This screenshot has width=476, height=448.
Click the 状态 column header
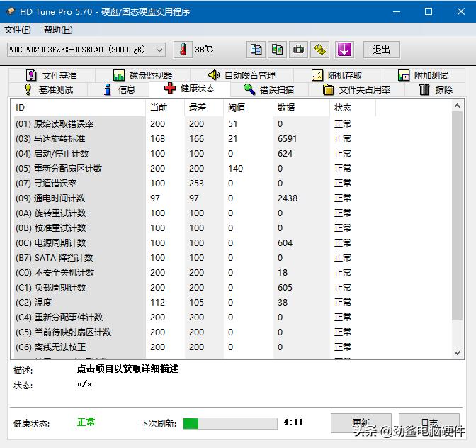(x=353, y=108)
